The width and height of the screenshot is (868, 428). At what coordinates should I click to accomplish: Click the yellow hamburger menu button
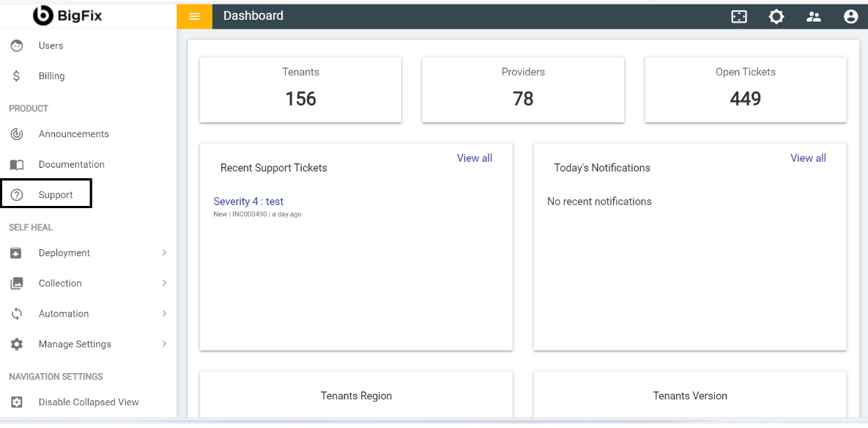[194, 16]
